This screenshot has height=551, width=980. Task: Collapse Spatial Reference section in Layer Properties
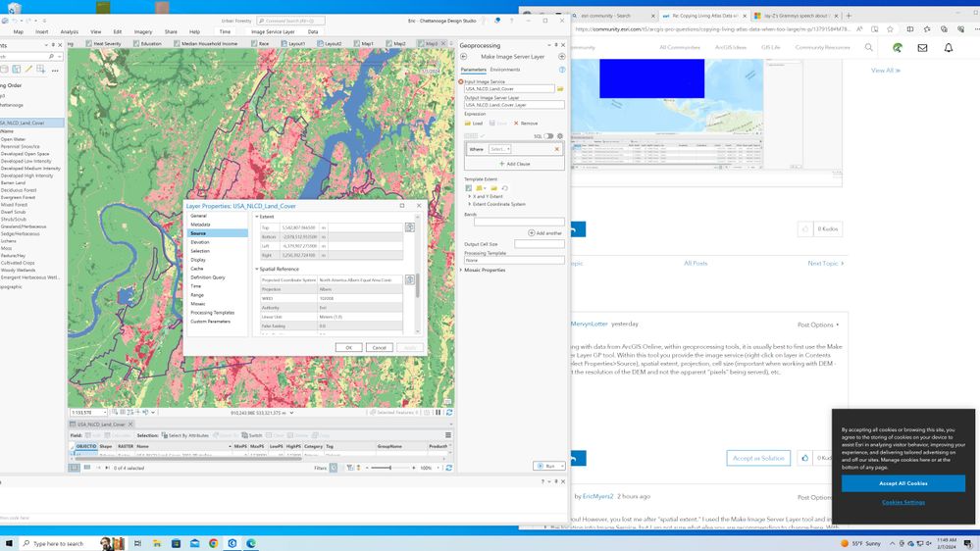pos(257,270)
